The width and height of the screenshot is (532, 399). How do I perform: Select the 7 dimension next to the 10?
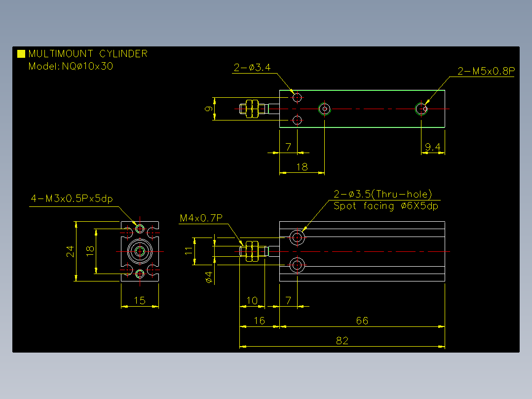point(288,301)
